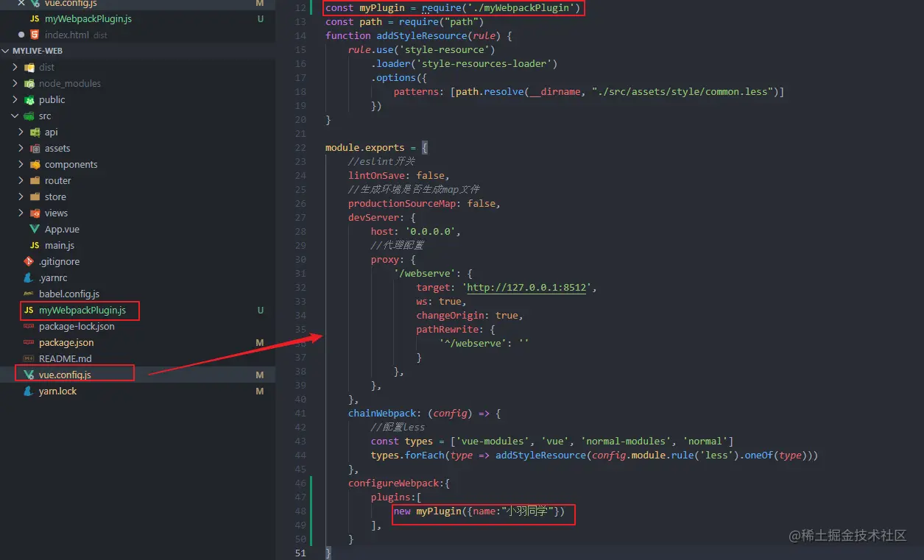Click the 'ws: true,' line
The image size is (924, 560).
442,301
